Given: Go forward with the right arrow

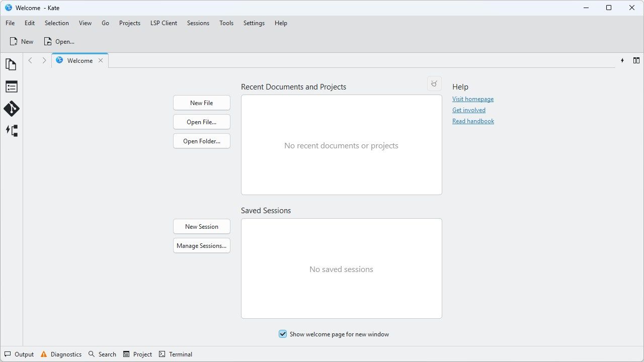Looking at the screenshot, I should point(44,60).
